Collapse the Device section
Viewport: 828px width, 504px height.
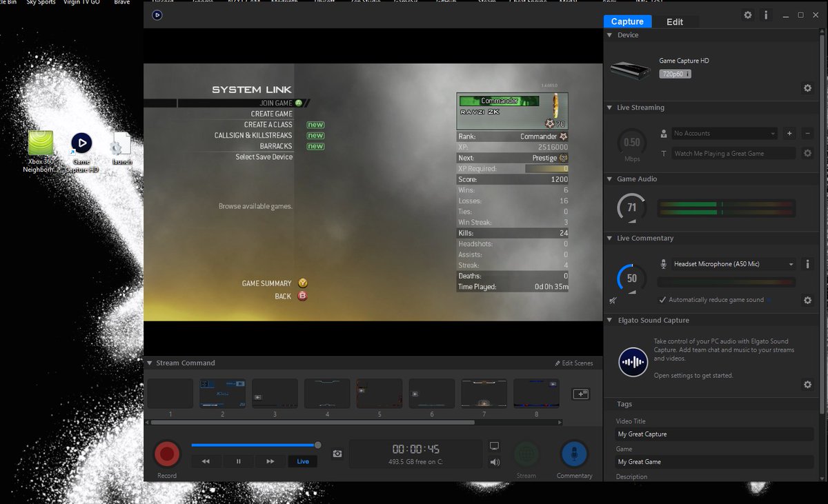click(x=610, y=35)
